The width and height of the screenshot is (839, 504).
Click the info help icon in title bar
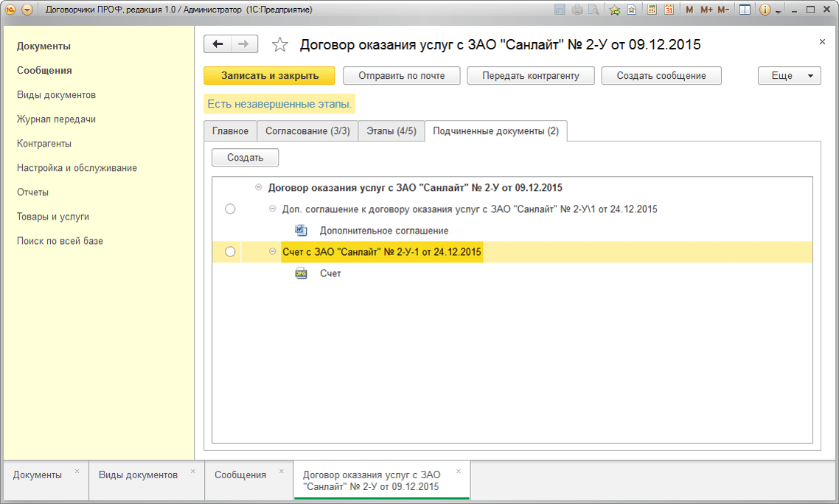tap(765, 10)
